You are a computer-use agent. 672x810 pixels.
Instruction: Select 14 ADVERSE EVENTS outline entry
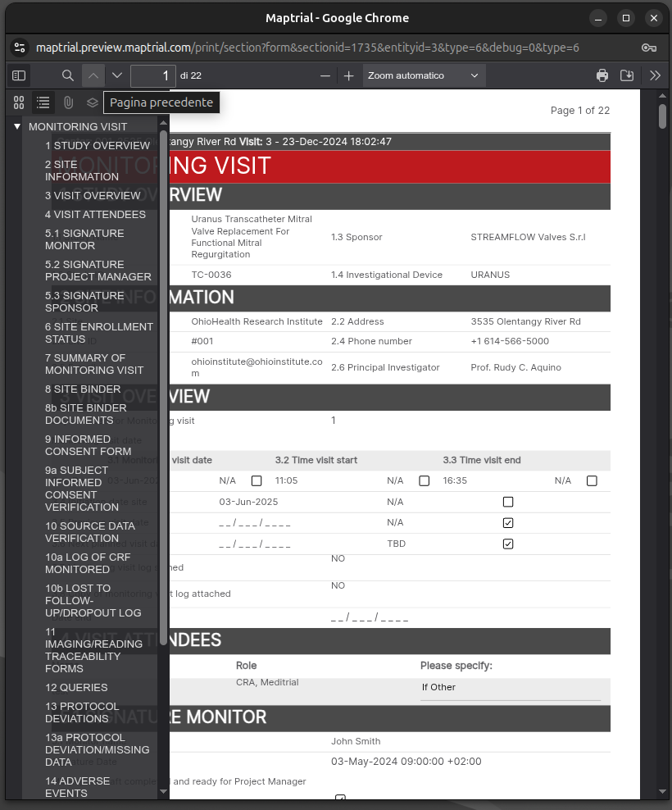(x=78, y=787)
